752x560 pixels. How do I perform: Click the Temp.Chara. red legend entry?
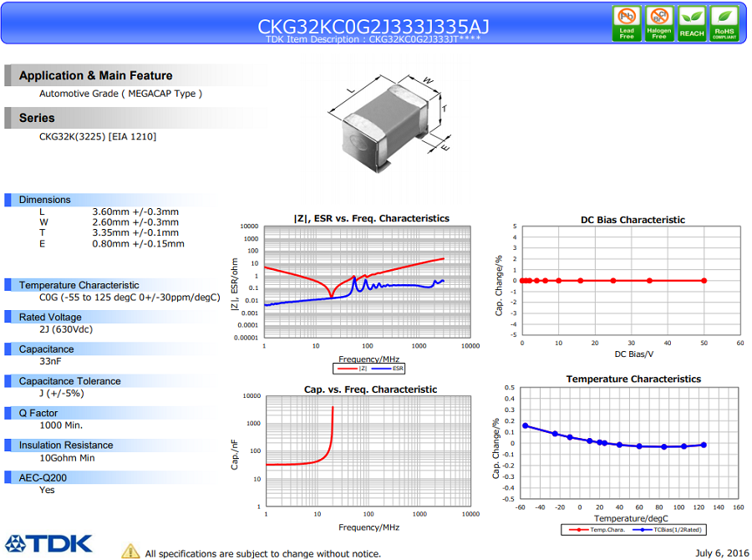(x=597, y=530)
